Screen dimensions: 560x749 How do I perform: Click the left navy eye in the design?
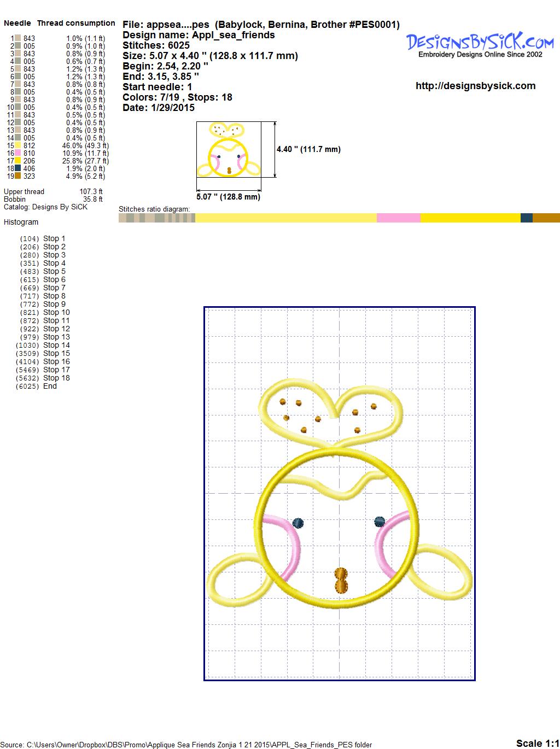point(299,523)
